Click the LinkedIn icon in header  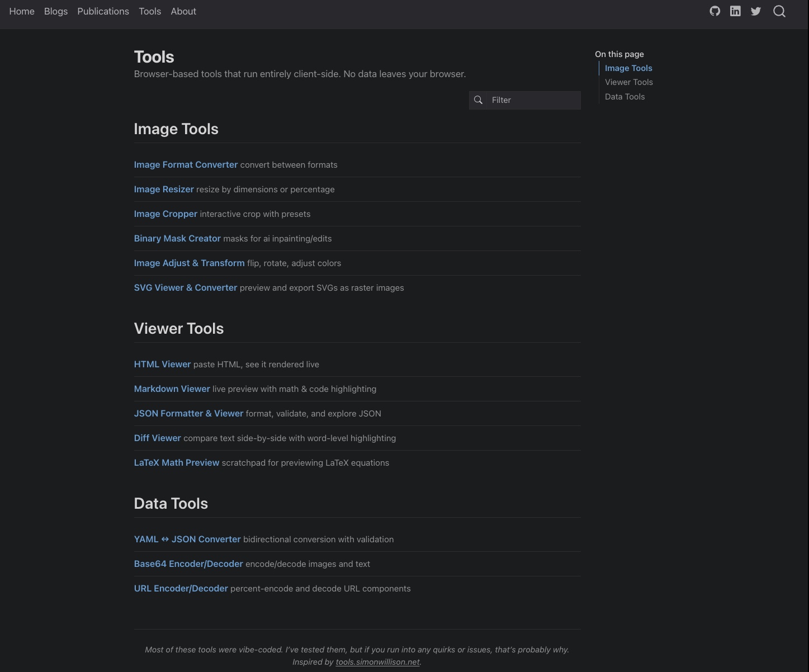(x=735, y=11)
